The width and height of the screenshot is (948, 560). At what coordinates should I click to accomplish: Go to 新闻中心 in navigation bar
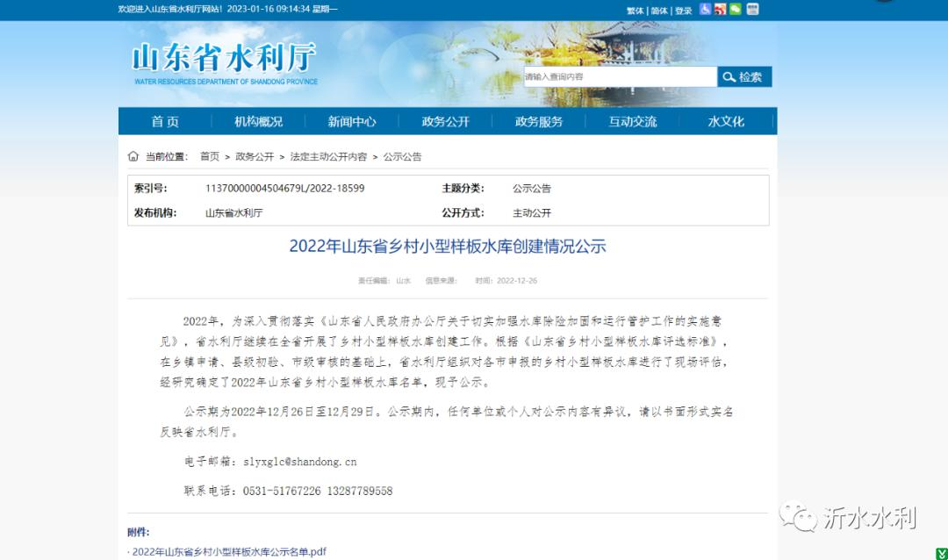pos(352,122)
